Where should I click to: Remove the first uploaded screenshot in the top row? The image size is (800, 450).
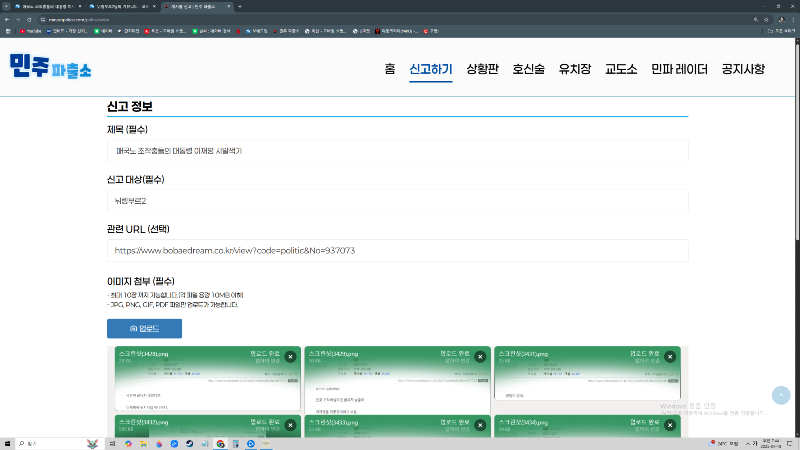[x=290, y=356]
